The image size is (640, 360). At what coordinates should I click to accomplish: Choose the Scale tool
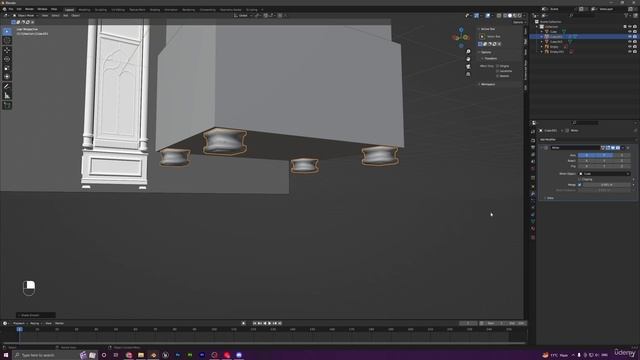pyautogui.click(x=7, y=68)
